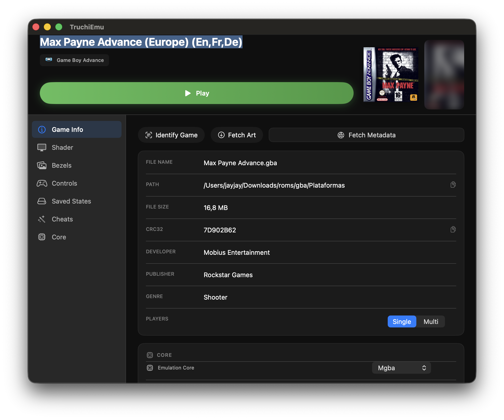
Task: Go to the Bezels section
Action: point(77,165)
